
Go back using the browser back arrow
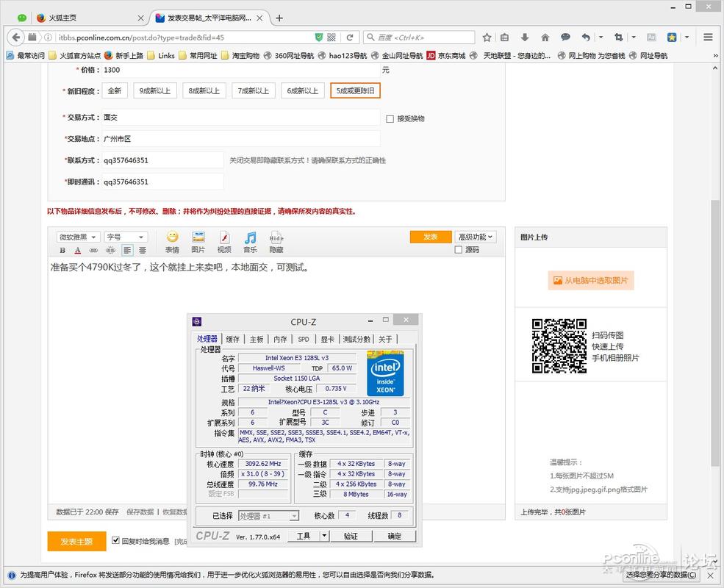[15, 37]
